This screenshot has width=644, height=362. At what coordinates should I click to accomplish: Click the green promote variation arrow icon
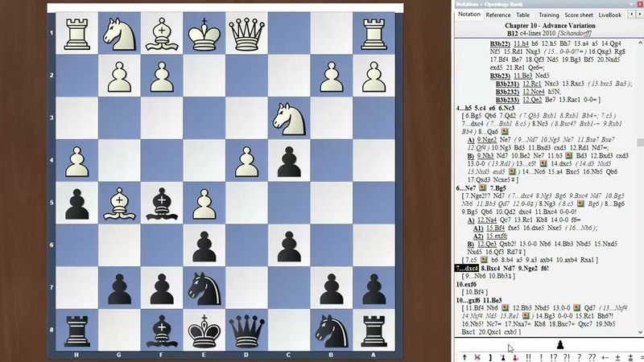[464, 356]
